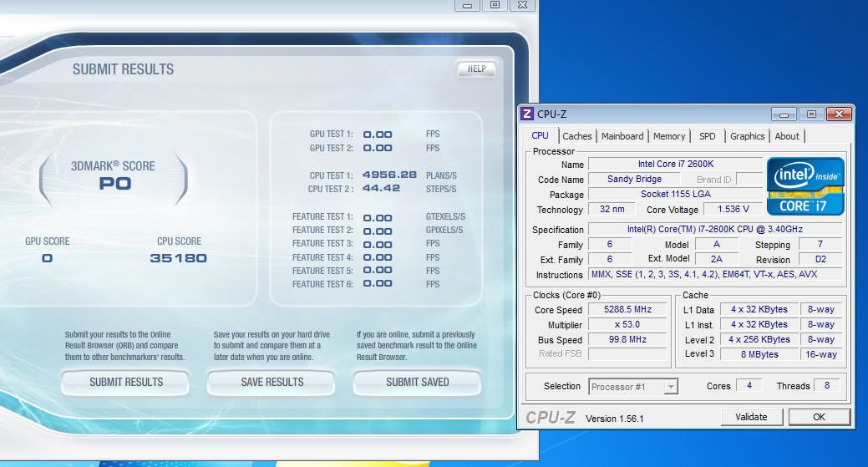Click the Level 2 value '4 x 256 KBytes'

pos(759,340)
